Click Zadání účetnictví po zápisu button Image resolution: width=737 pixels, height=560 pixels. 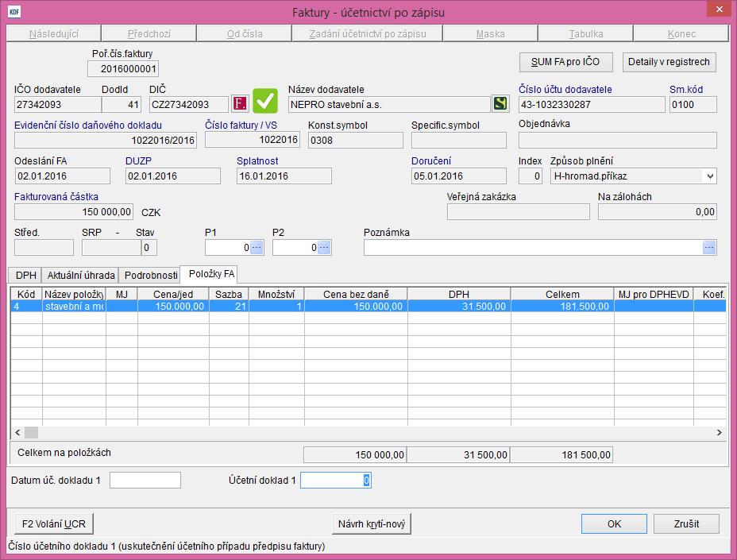(368, 34)
